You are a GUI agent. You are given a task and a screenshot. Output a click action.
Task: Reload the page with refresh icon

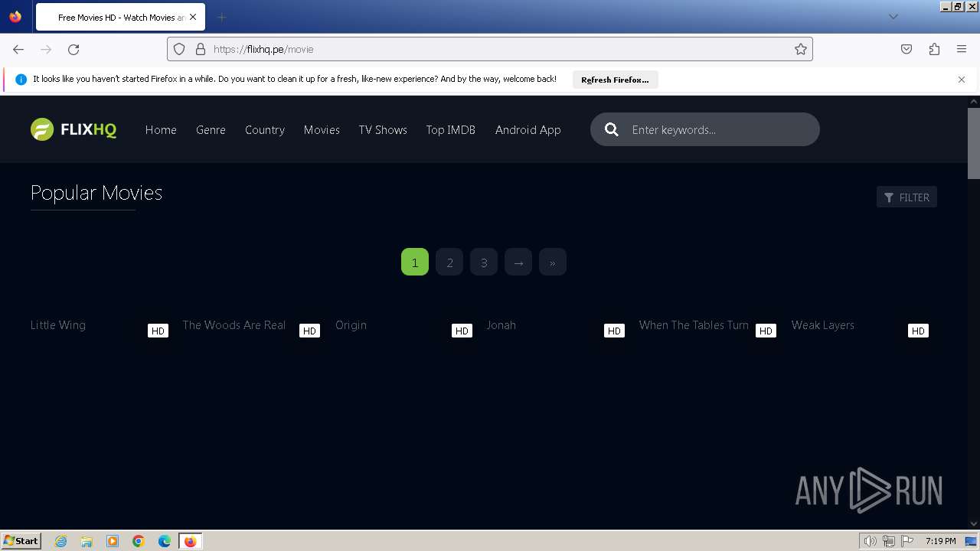click(73, 49)
